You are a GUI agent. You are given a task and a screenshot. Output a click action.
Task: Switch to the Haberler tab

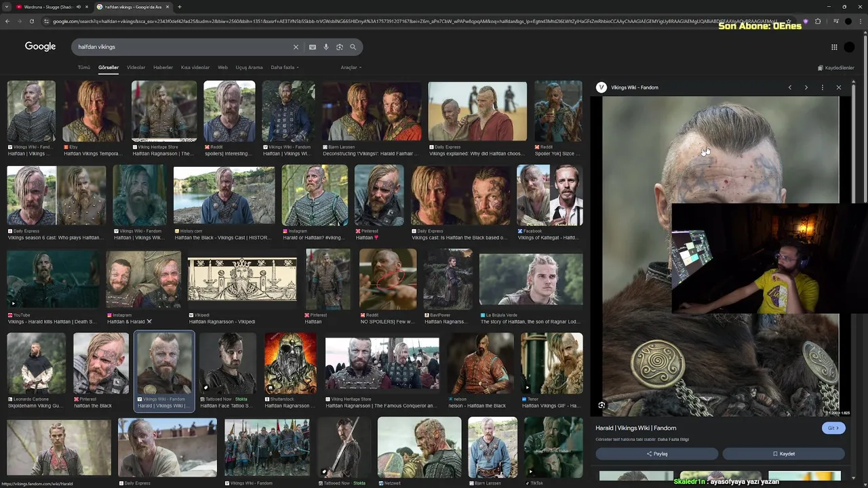pyautogui.click(x=163, y=67)
